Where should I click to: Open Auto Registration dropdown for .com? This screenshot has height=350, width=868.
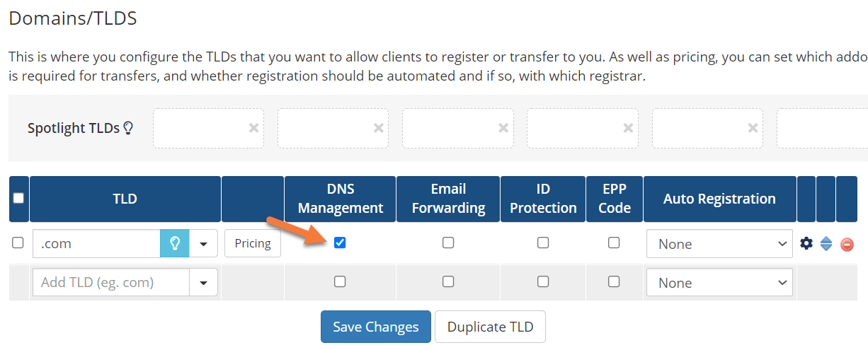(x=719, y=244)
